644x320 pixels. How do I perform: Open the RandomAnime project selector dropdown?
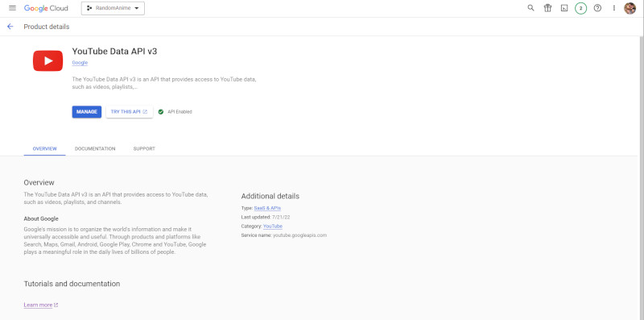click(x=113, y=8)
